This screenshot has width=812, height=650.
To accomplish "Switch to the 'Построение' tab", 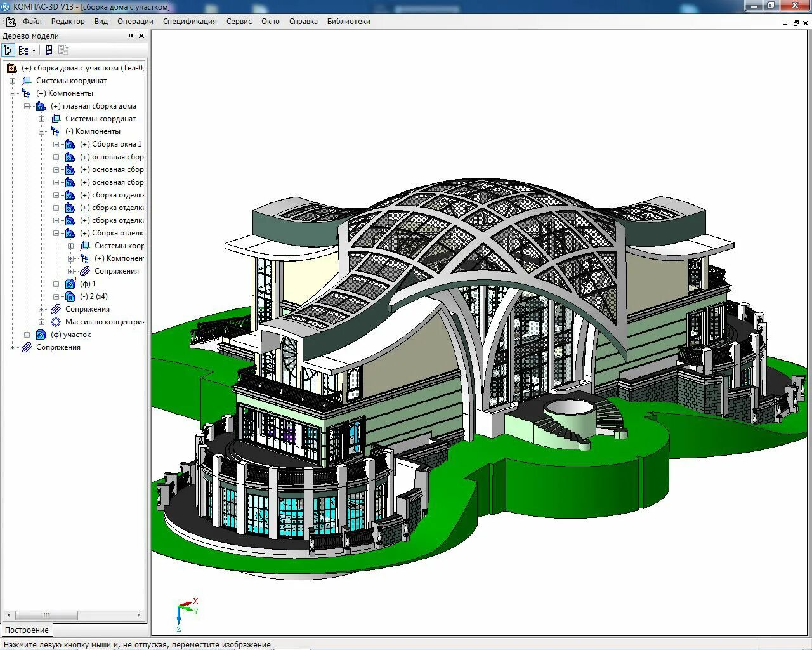I will [27, 630].
